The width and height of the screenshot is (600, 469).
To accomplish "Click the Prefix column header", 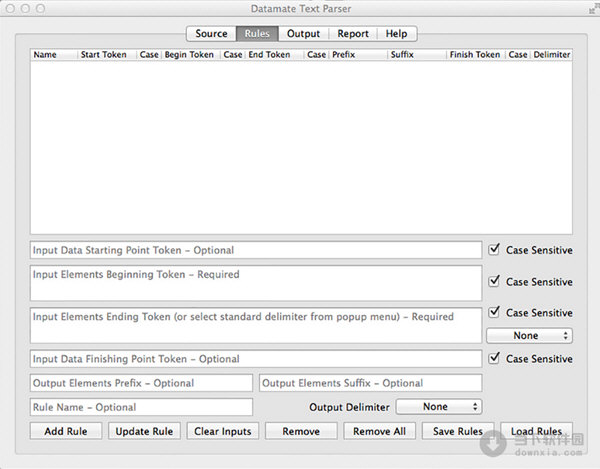I will (x=358, y=55).
